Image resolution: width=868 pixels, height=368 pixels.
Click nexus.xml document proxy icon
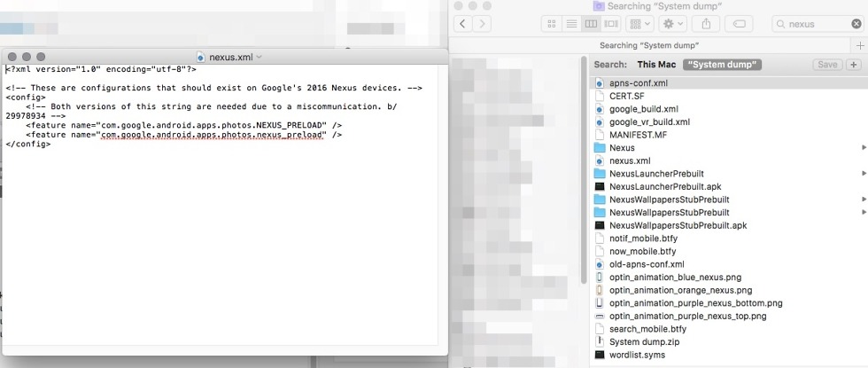point(201,57)
